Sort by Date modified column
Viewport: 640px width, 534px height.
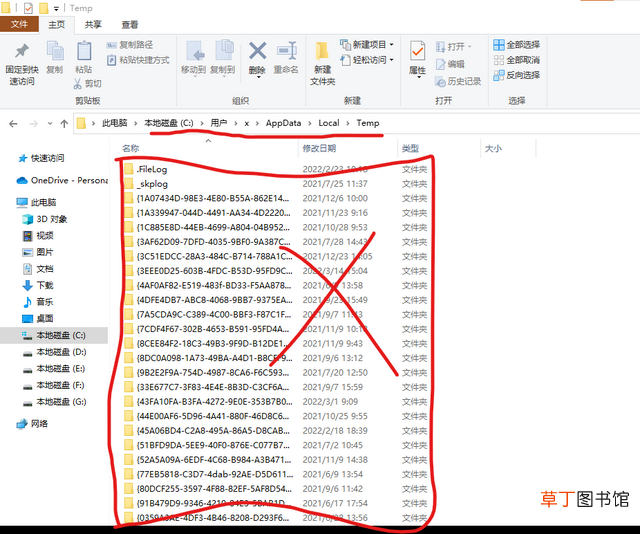point(348,148)
